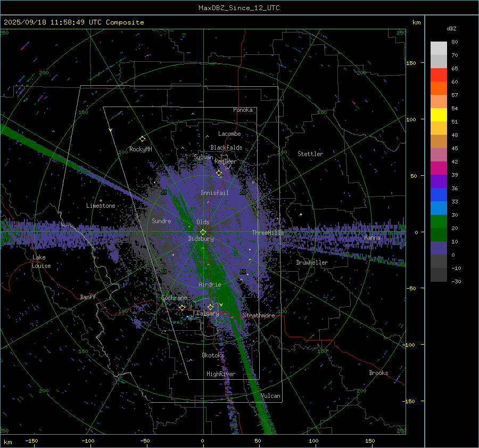Select the yellow diamond marker at RedDeer
479x448 pixels.
[x=219, y=173]
